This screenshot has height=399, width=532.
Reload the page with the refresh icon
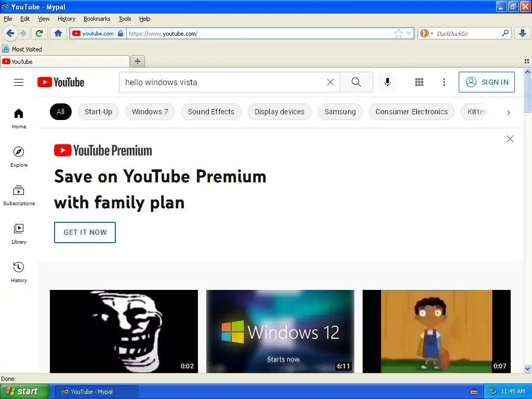pyautogui.click(x=39, y=33)
